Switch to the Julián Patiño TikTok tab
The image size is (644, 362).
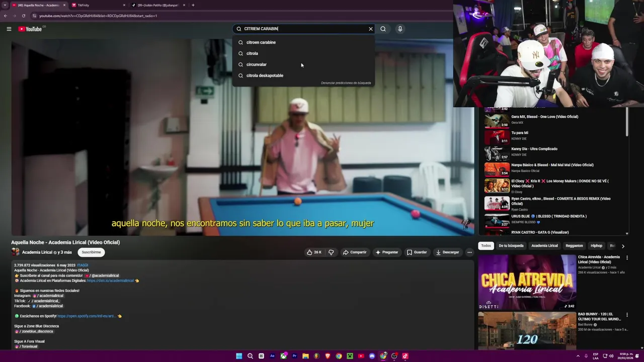point(158,5)
